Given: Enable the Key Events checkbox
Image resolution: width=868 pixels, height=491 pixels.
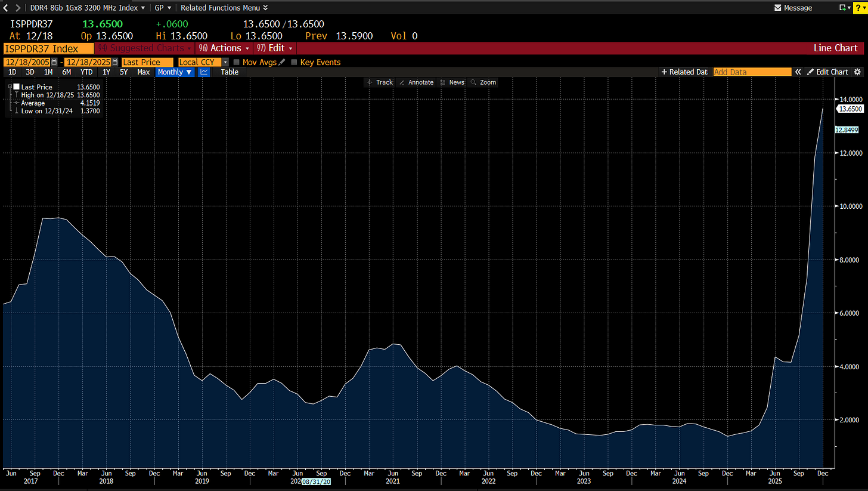Looking at the screenshot, I should pos(294,62).
